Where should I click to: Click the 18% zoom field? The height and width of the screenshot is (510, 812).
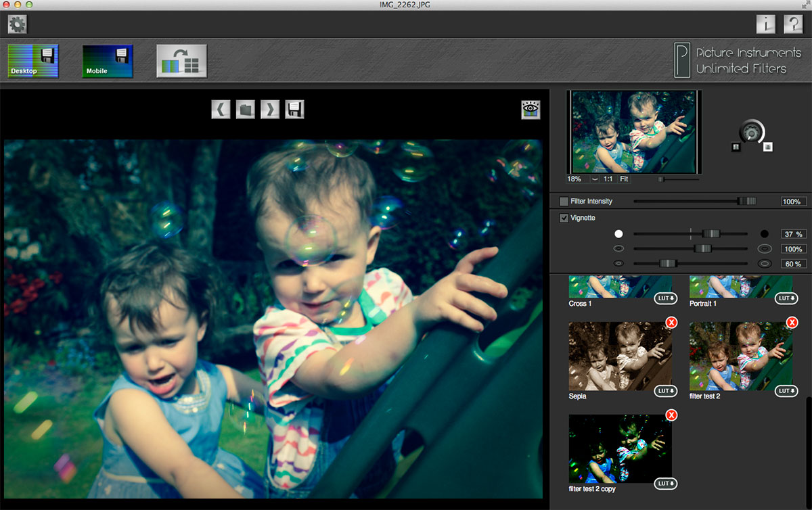577,179
